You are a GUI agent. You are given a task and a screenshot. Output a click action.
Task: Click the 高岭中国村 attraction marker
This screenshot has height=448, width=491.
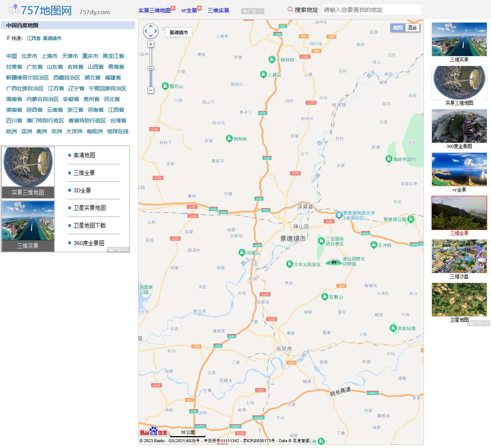[389, 159]
